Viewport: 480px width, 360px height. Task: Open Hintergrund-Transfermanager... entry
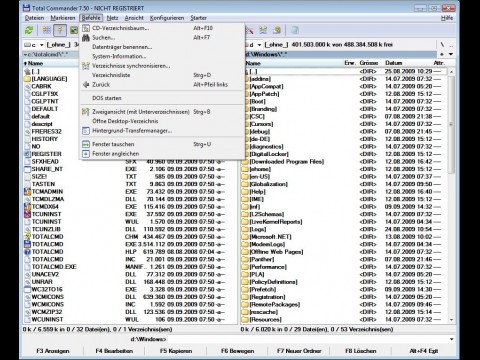(x=162, y=131)
